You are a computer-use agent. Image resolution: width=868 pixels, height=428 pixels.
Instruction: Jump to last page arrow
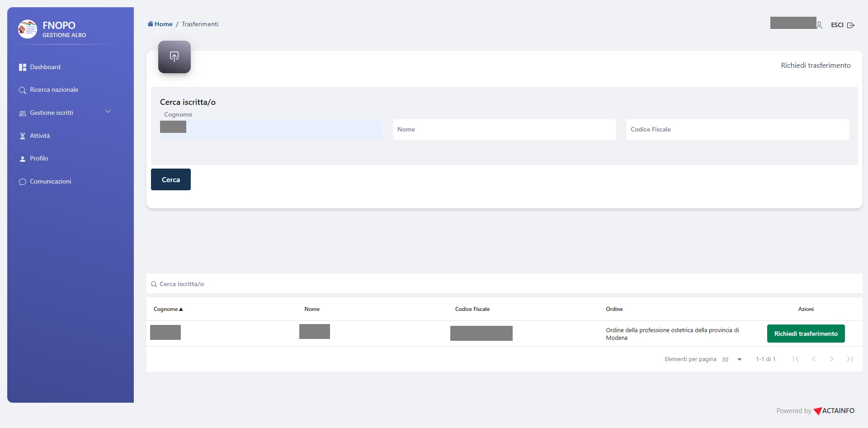coord(849,359)
